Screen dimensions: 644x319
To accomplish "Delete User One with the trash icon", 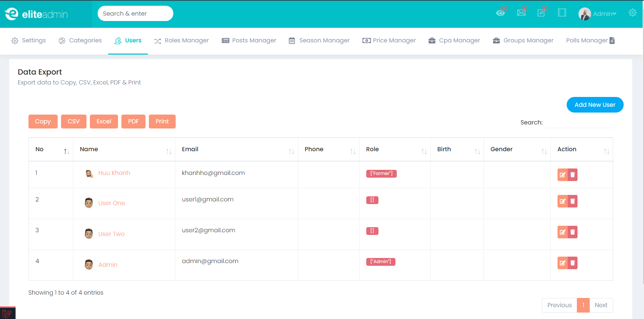I will (x=572, y=201).
